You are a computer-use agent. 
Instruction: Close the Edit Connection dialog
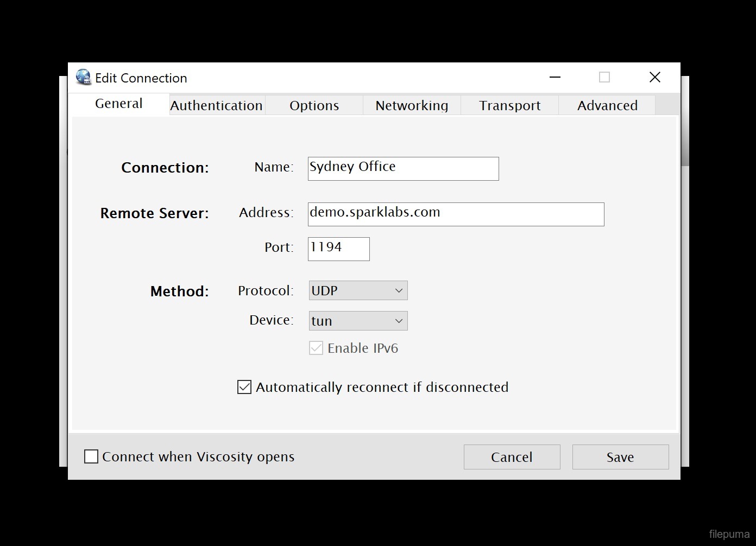[x=654, y=78]
